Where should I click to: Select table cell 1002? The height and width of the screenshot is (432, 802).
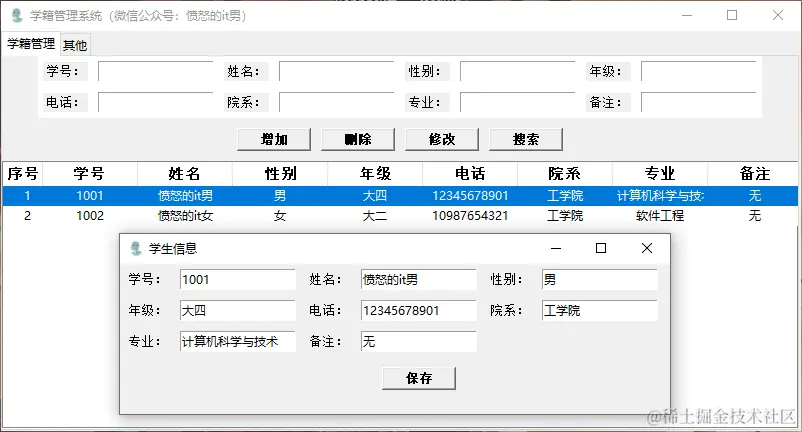click(x=90, y=216)
